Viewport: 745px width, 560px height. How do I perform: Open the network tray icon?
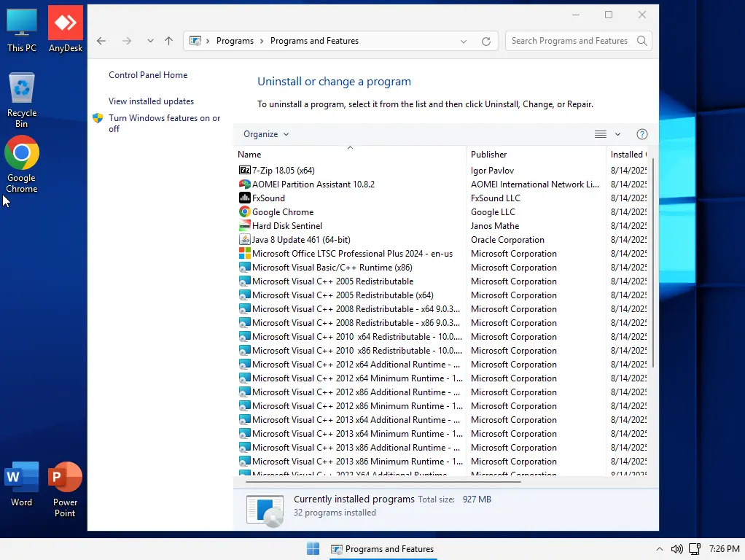(695, 549)
